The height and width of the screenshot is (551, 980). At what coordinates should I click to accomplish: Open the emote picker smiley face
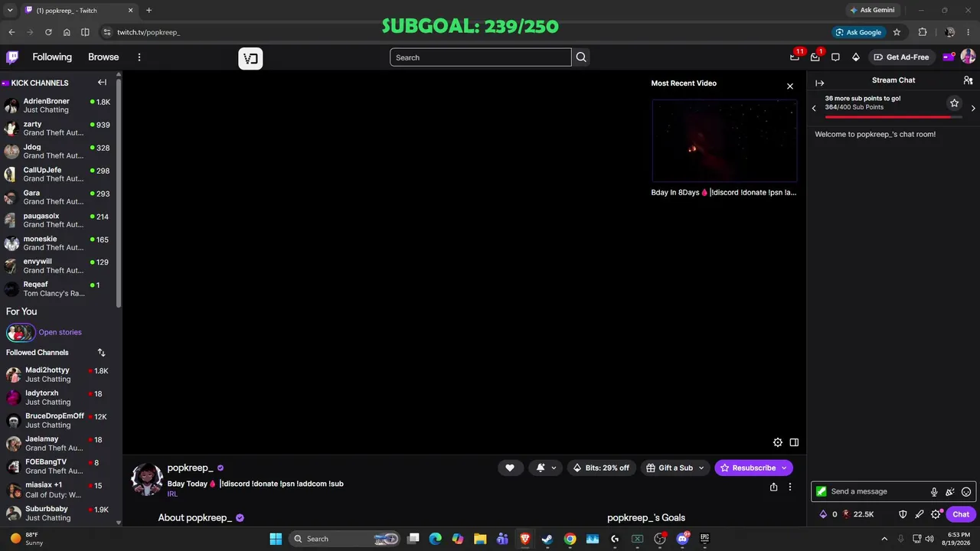966,492
